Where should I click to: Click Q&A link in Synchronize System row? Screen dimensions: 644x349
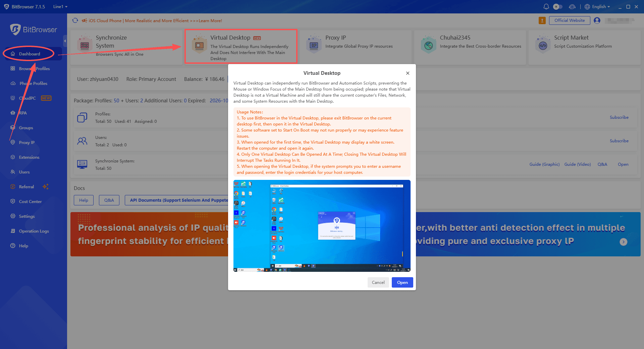coord(602,164)
